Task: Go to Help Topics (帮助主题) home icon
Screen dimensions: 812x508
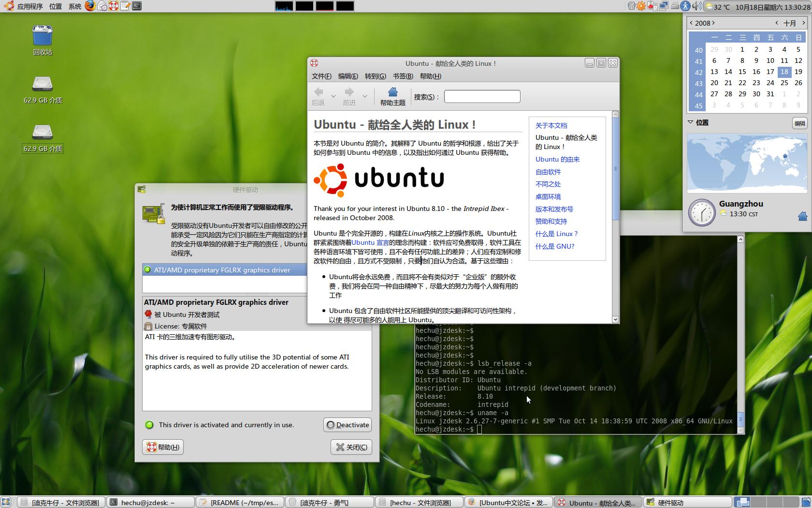Action: point(392,96)
